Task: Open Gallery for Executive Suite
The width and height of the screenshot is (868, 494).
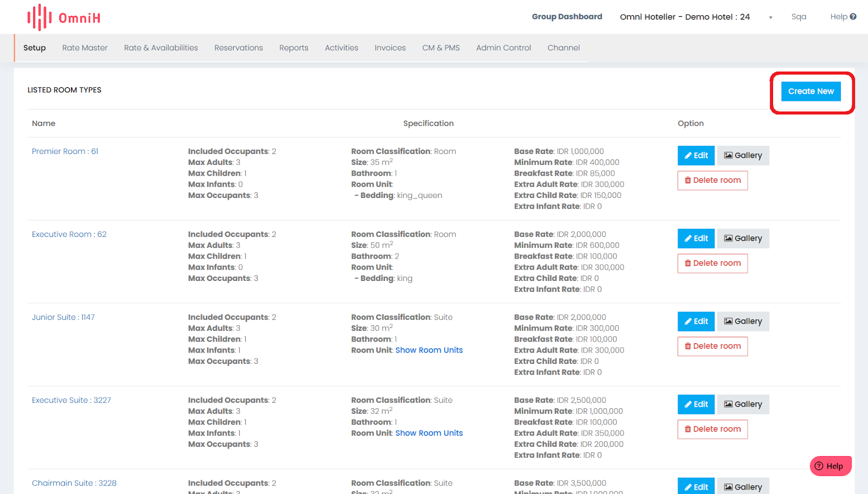Action: point(743,405)
